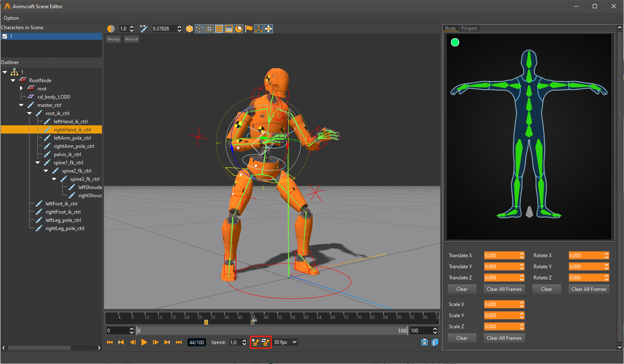Collapse the spine2_fk_ctrl node
Viewport: 624px width, 364px height.
tap(46, 171)
